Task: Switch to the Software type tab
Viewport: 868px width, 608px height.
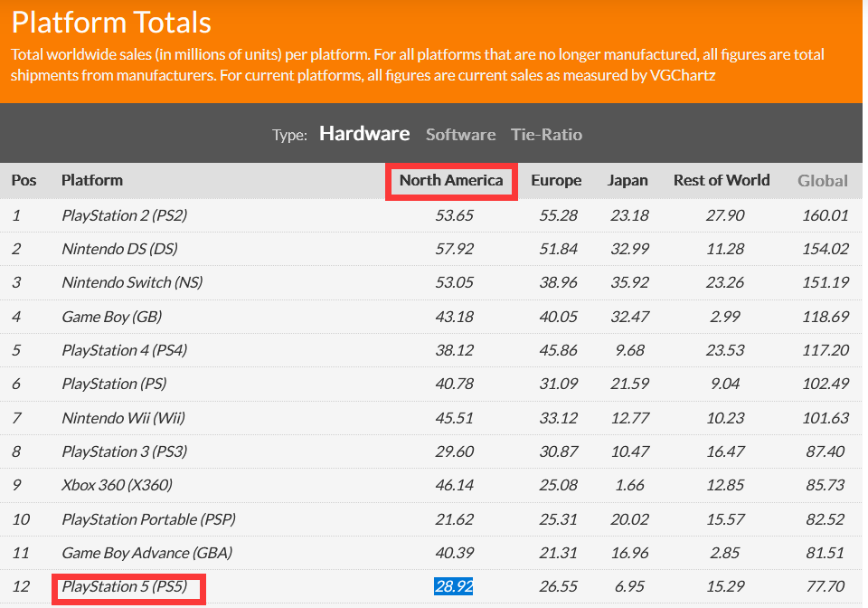Action: click(460, 135)
